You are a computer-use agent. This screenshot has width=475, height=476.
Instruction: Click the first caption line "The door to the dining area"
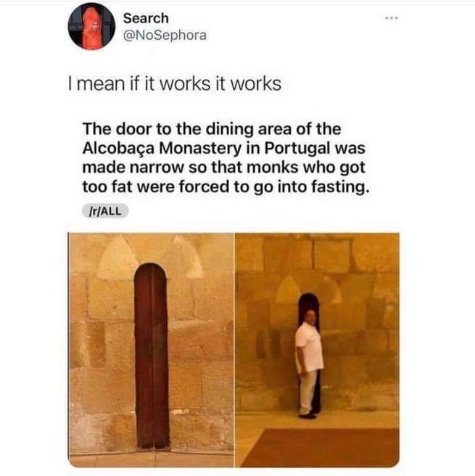point(212,129)
